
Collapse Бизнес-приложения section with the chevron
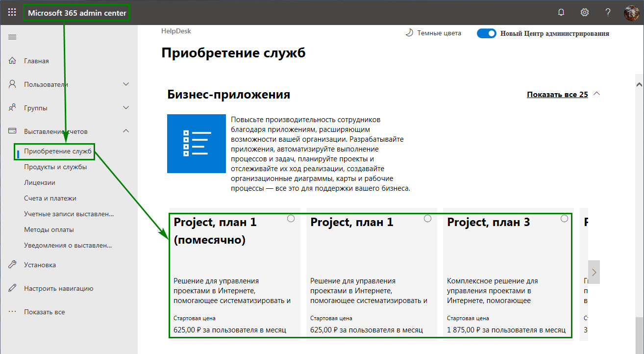596,94
